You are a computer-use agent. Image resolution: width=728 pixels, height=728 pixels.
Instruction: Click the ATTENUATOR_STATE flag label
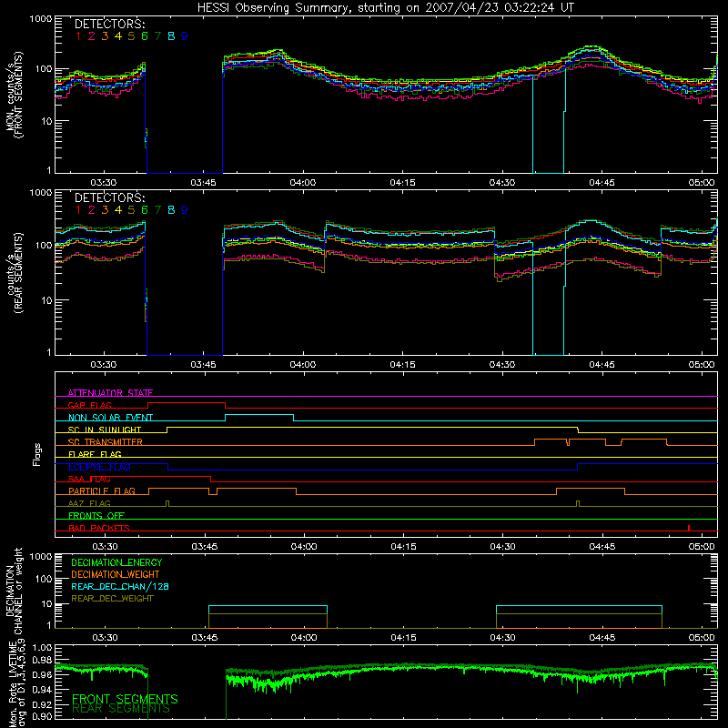click(110, 393)
